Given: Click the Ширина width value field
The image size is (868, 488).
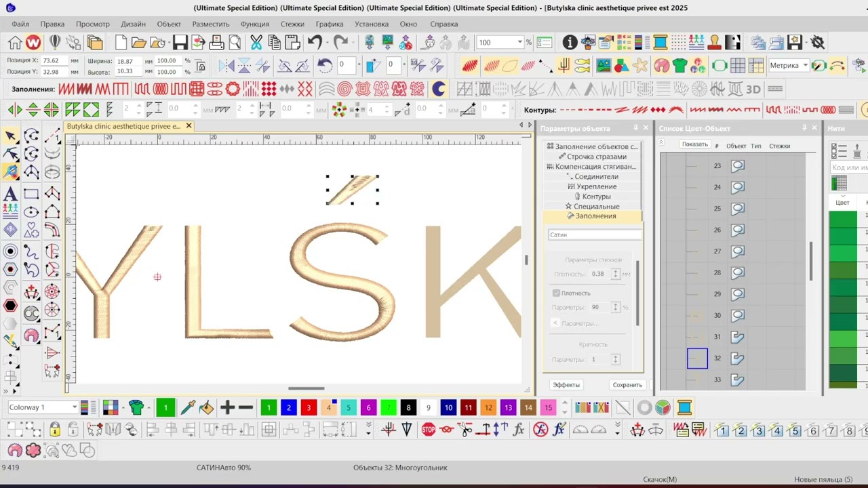Looking at the screenshot, I should [x=129, y=60].
